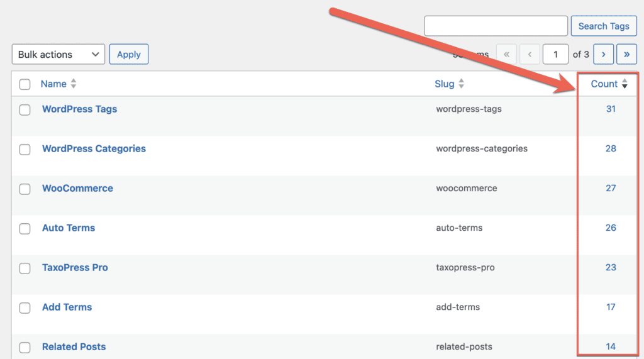
Task: Click the sort arrows beside Count
Action: click(625, 84)
